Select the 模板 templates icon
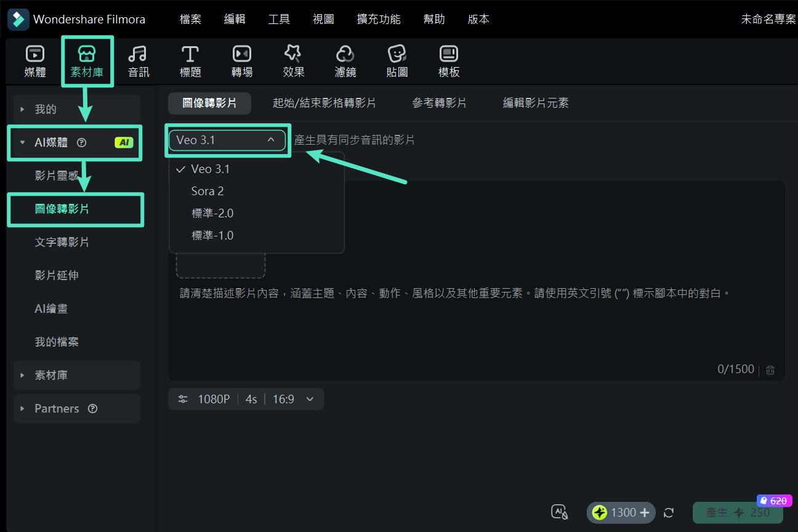 [x=448, y=60]
